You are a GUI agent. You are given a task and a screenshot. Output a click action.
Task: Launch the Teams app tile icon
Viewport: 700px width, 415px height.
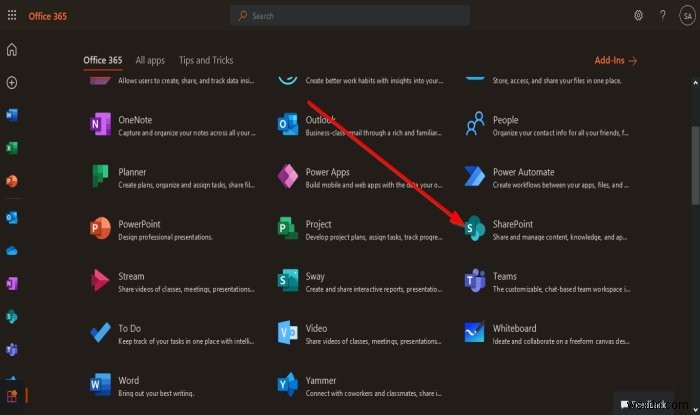pos(475,280)
